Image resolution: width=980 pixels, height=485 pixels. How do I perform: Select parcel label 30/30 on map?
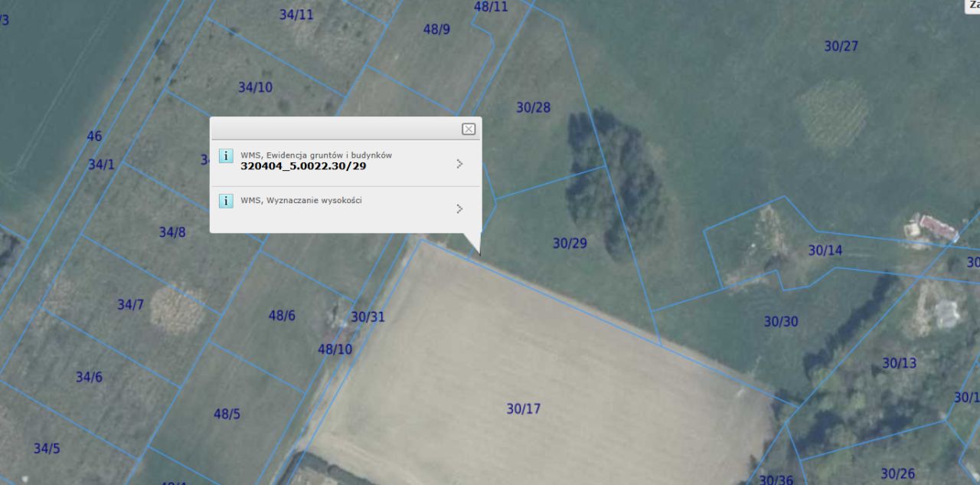point(780,321)
